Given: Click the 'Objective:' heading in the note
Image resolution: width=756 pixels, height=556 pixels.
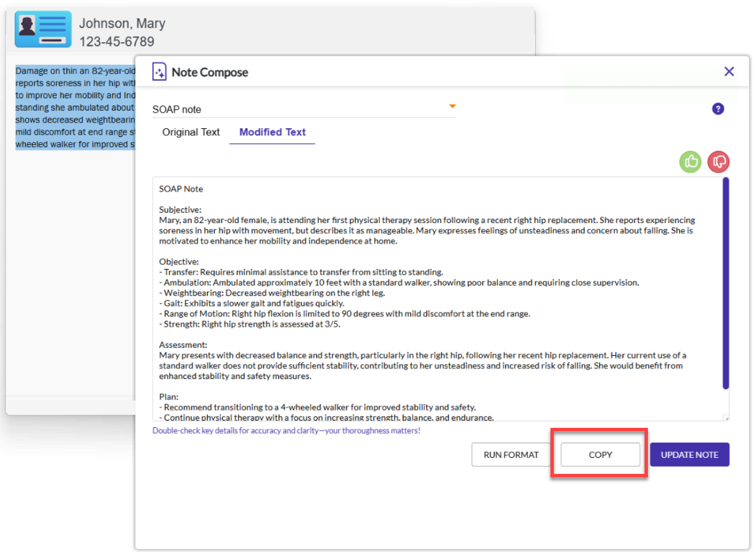Looking at the screenshot, I should (x=179, y=262).
